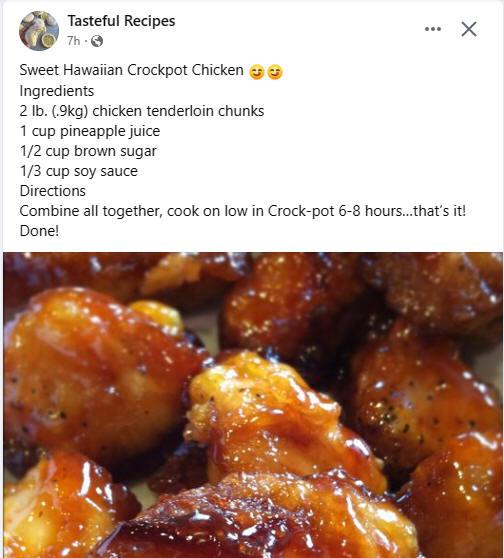504x558 pixels.
Task: Click the Sweet Hawaiian Crockpot Chicken title
Action: [131, 70]
